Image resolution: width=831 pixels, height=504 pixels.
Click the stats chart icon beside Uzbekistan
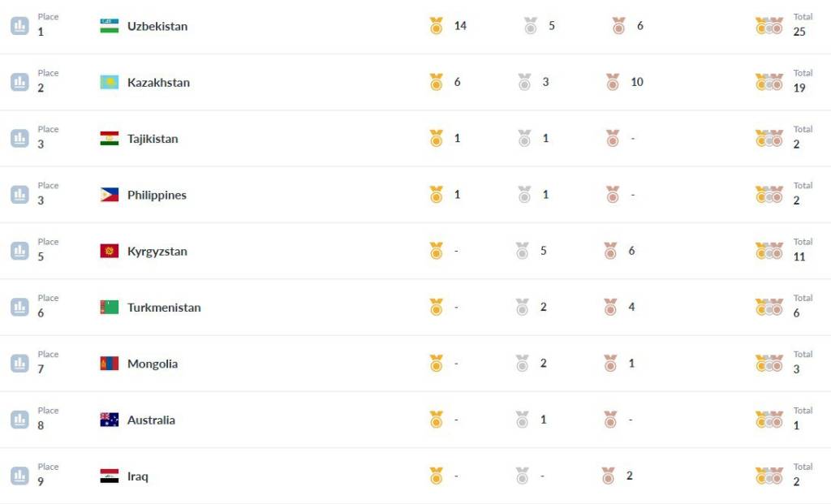[x=19, y=26]
